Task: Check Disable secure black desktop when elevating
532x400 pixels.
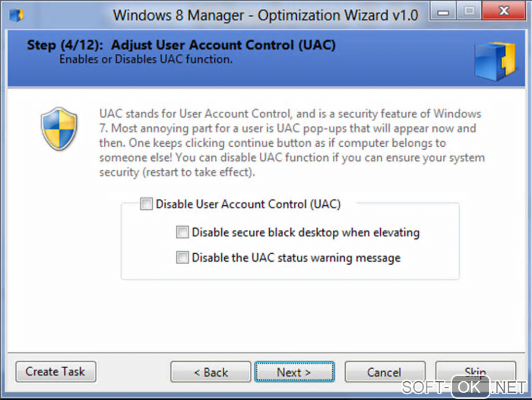Action: pyautogui.click(x=183, y=232)
